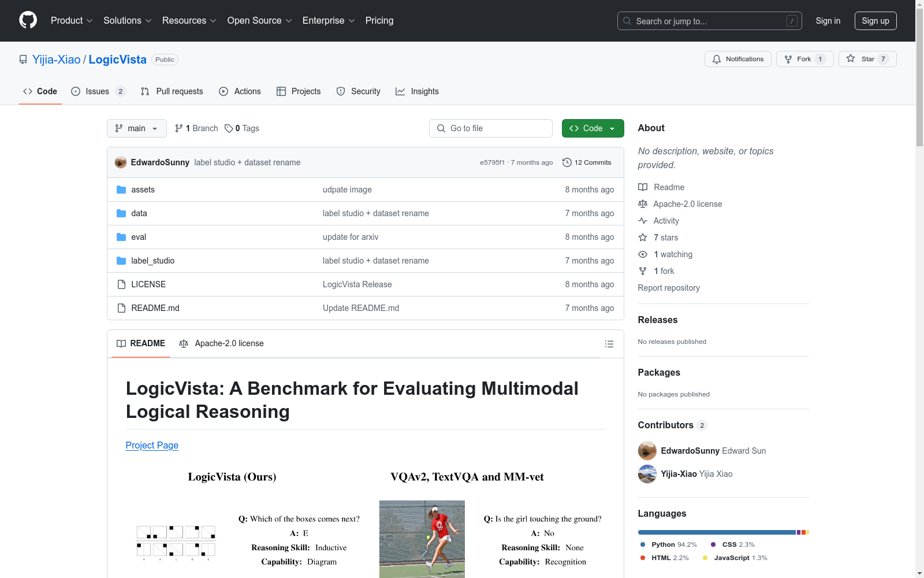Expand the Product menu
The width and height of the screenshot is (924, 578).
(72, 21)
